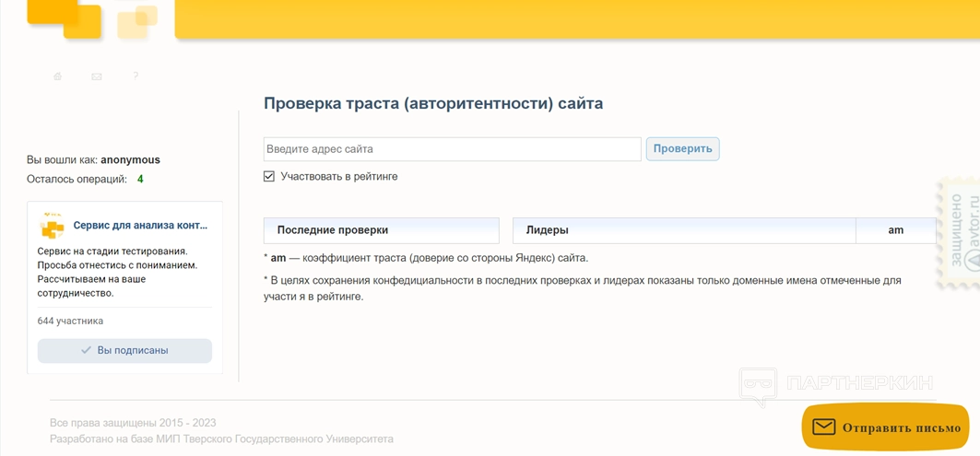
Task: Go to home page via house icon
Action: (58, 76)
